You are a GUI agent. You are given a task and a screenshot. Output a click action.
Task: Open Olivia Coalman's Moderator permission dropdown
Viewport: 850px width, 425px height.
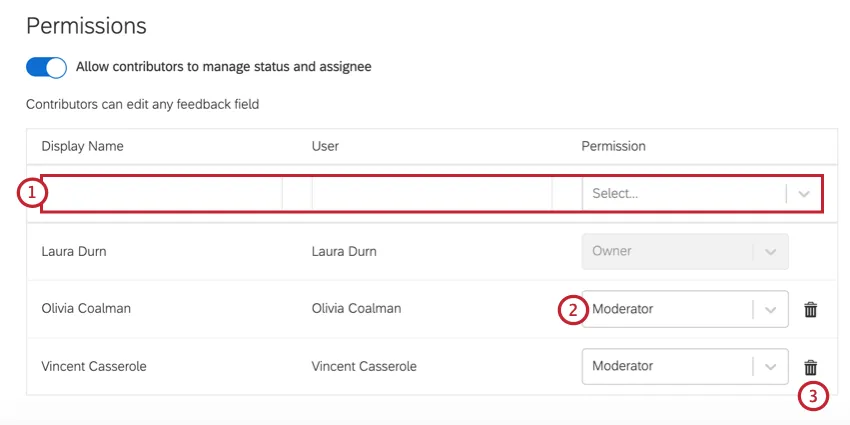(x=670, y=309)
